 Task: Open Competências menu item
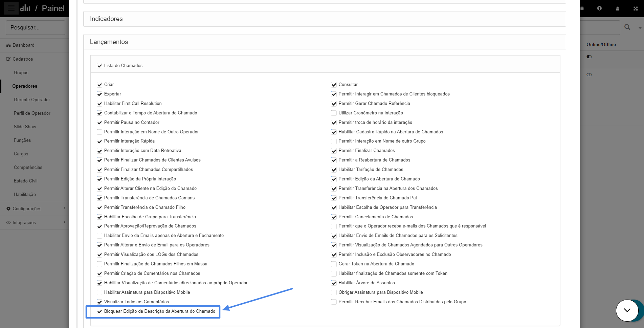[28, 168]
